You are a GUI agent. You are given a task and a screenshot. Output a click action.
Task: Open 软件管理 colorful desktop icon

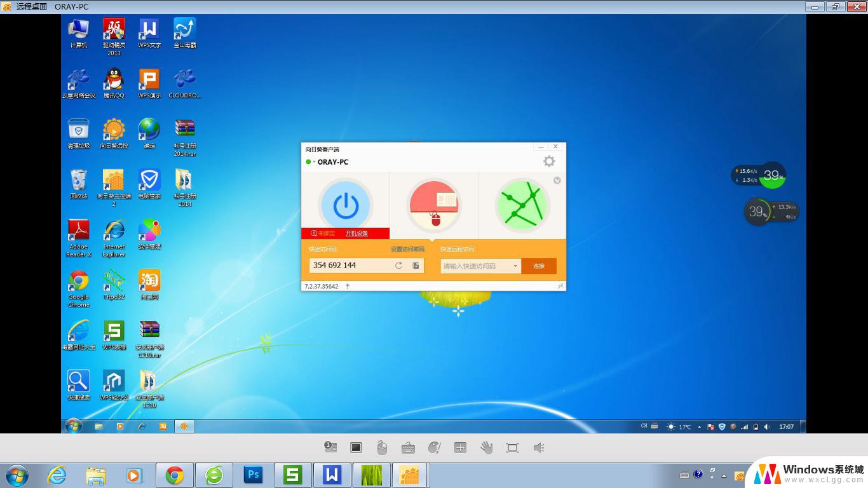pyautogui.click(x=149, y=234)
